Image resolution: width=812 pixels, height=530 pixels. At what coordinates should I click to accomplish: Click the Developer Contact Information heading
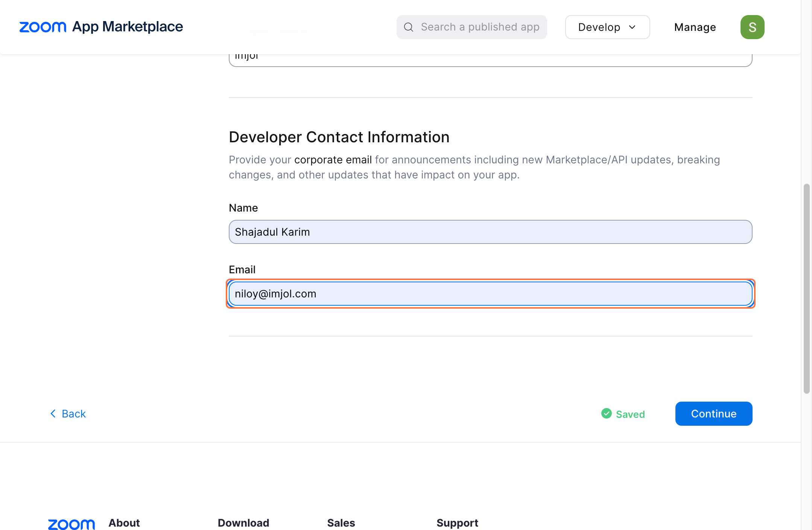(339, 137)
